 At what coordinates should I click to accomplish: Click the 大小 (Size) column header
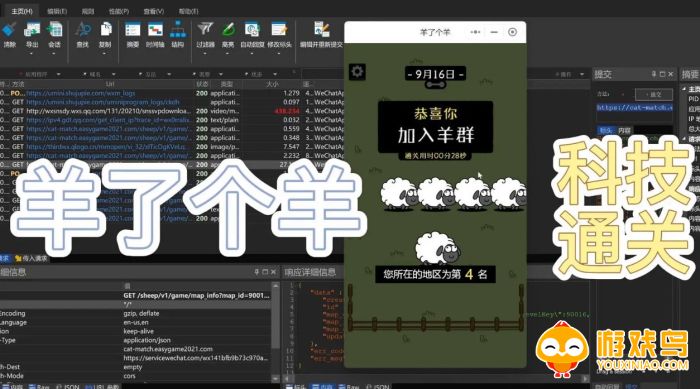272,84
